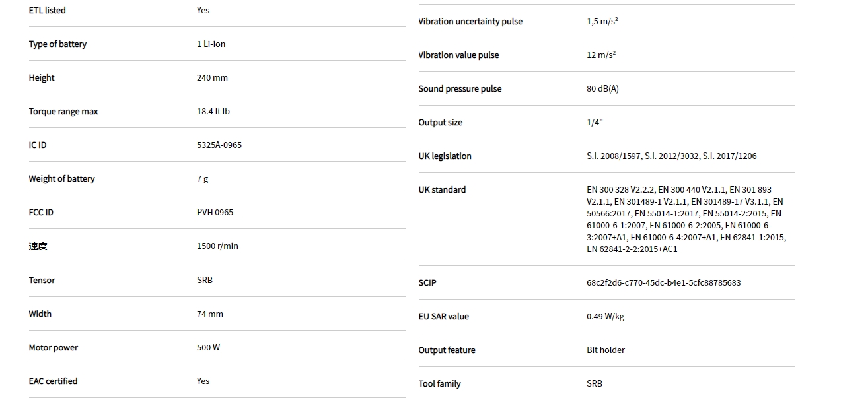Click the "Vibration value pulse" label
Screen dimensions: 868x398
point(458,55)
